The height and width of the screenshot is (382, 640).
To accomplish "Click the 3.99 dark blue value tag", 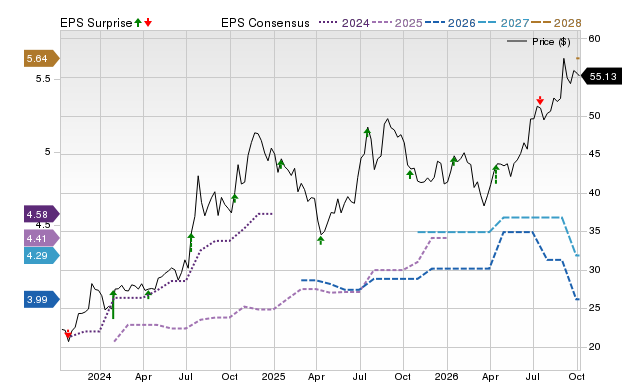I will tap(42, 300).
